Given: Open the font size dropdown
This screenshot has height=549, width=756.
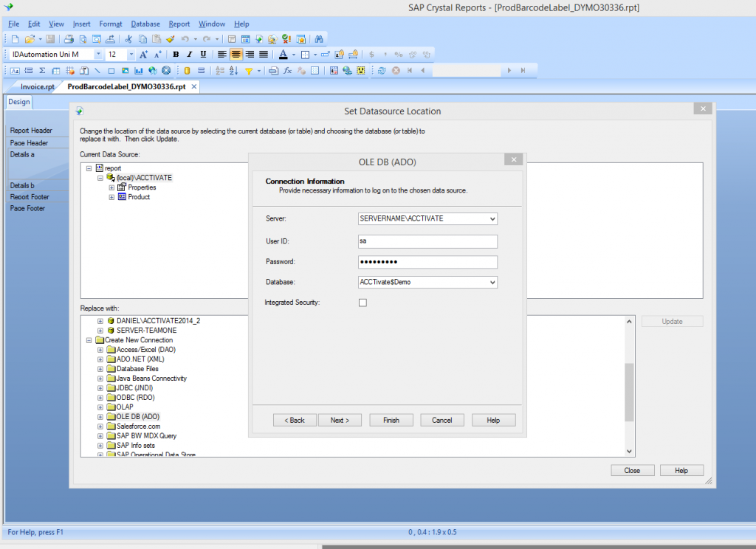Looking at the screenshot, I should tap(131, 55).
